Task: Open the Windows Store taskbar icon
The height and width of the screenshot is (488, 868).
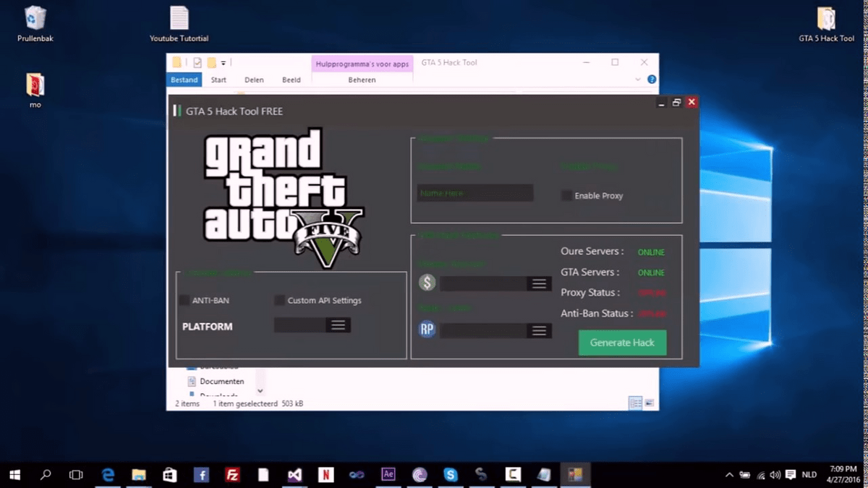Action: [x=170, y=475]
